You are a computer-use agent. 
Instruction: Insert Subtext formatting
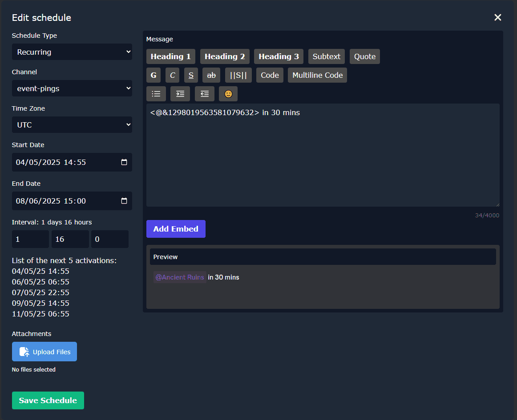tap(327, 56)
